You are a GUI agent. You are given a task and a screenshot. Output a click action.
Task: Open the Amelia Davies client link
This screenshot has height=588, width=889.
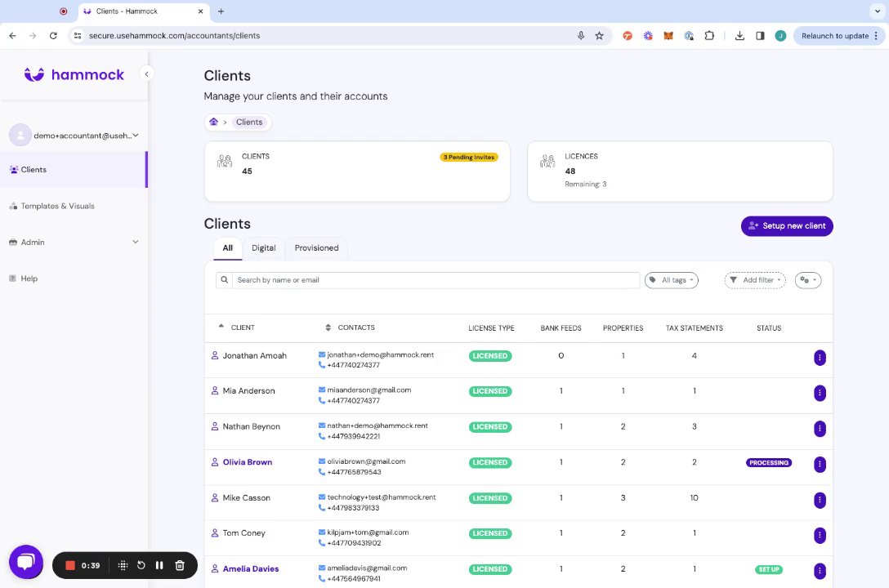[x=250, y=569]
